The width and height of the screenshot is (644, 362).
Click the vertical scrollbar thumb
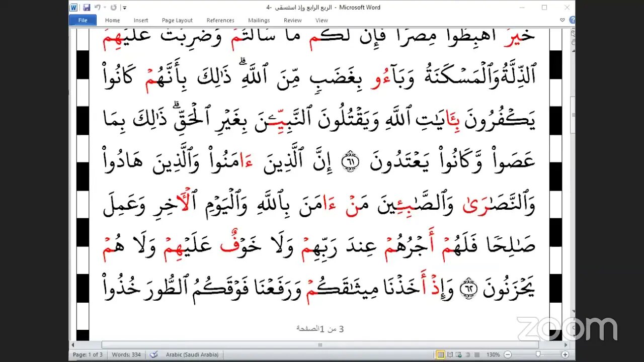pos(572,114)
